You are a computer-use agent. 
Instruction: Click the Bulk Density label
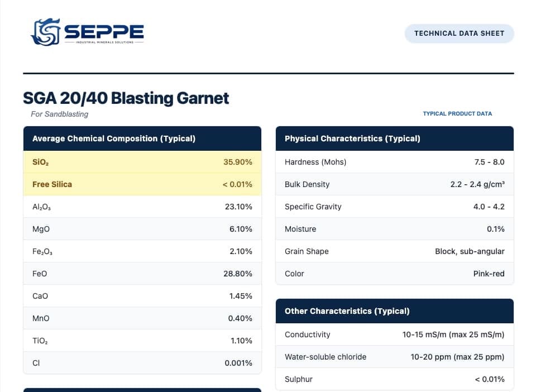(x=307, y=184)
